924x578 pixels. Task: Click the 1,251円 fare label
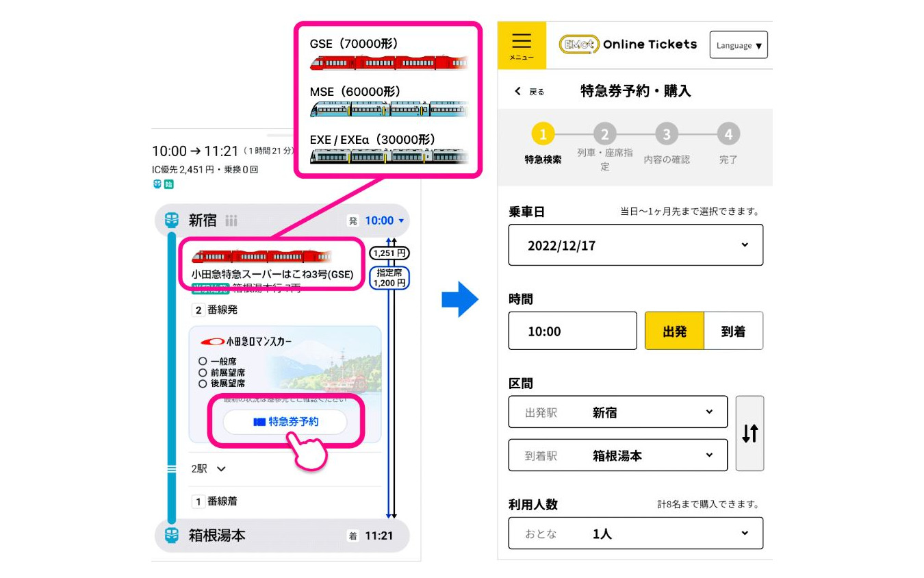pos(388,253)
